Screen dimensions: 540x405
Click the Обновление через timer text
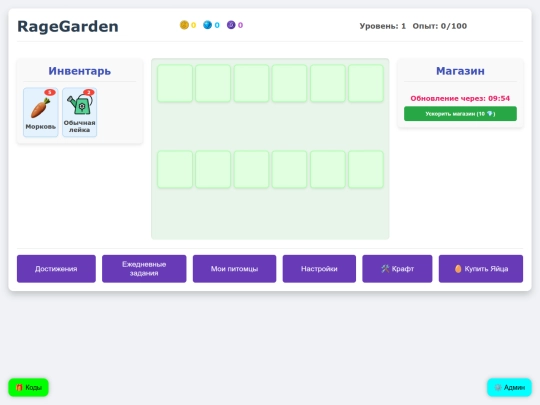click(x=460, y=98)
